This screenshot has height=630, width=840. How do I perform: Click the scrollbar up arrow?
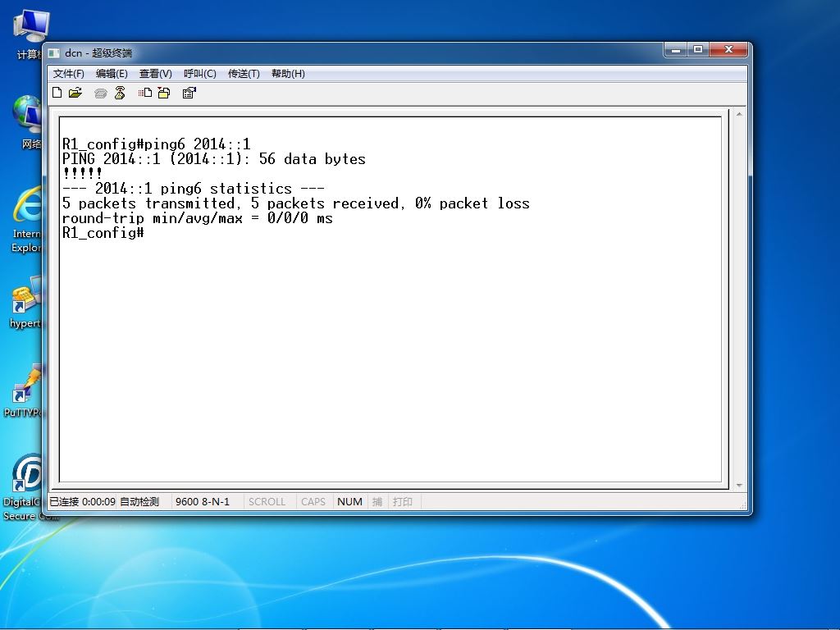739,114
